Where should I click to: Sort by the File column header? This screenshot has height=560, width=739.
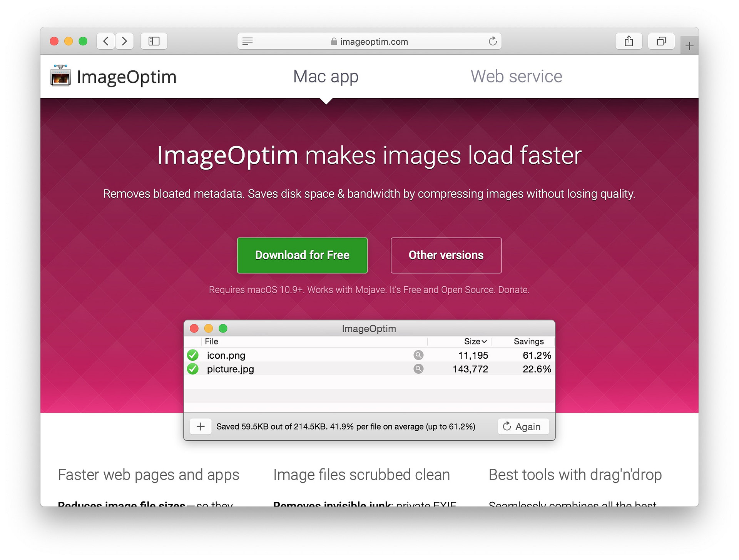point(211,341)
